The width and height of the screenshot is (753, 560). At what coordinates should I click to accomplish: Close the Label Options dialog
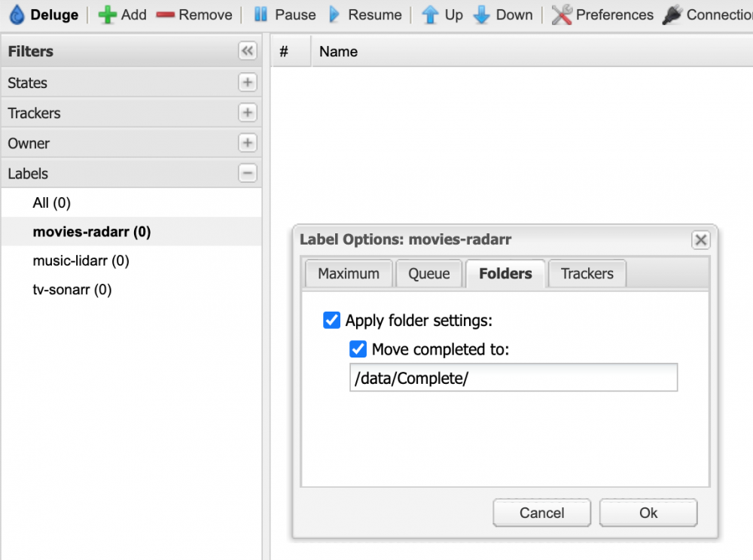click(x=700, y=239)
